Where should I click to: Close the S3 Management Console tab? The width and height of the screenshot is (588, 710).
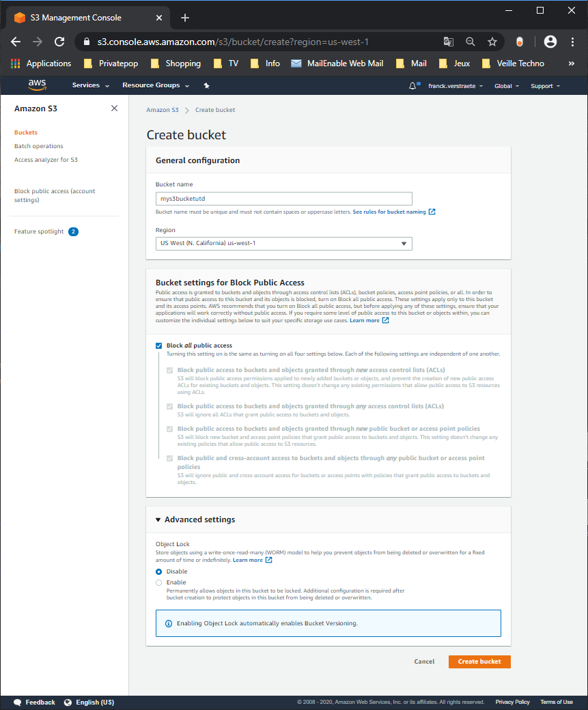point(159,18)
